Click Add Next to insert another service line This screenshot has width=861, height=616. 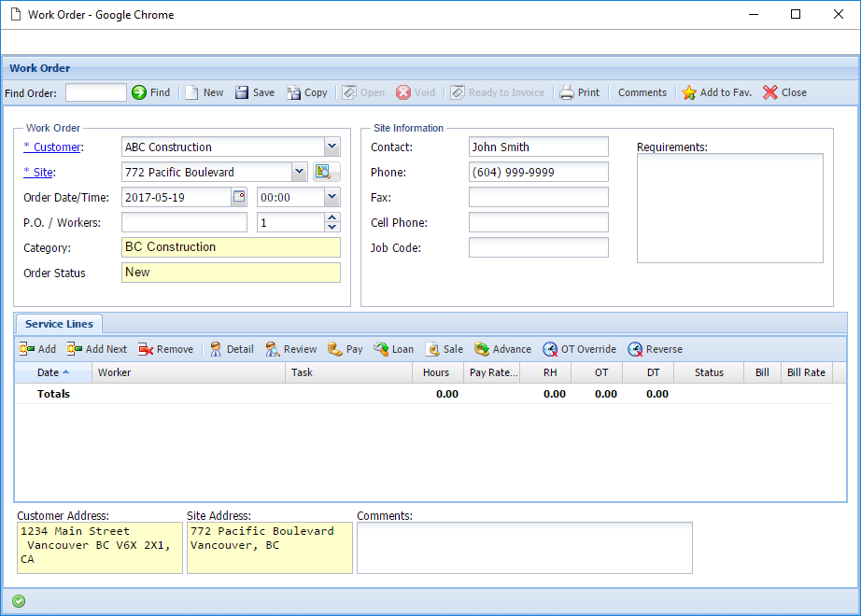tap(97, 348)
